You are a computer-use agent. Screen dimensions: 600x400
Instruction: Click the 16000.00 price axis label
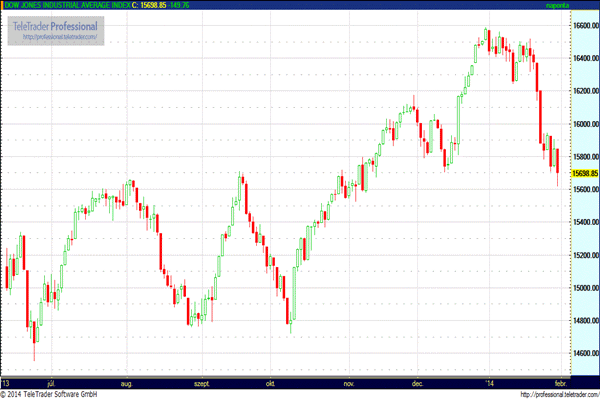pos(585,124)
